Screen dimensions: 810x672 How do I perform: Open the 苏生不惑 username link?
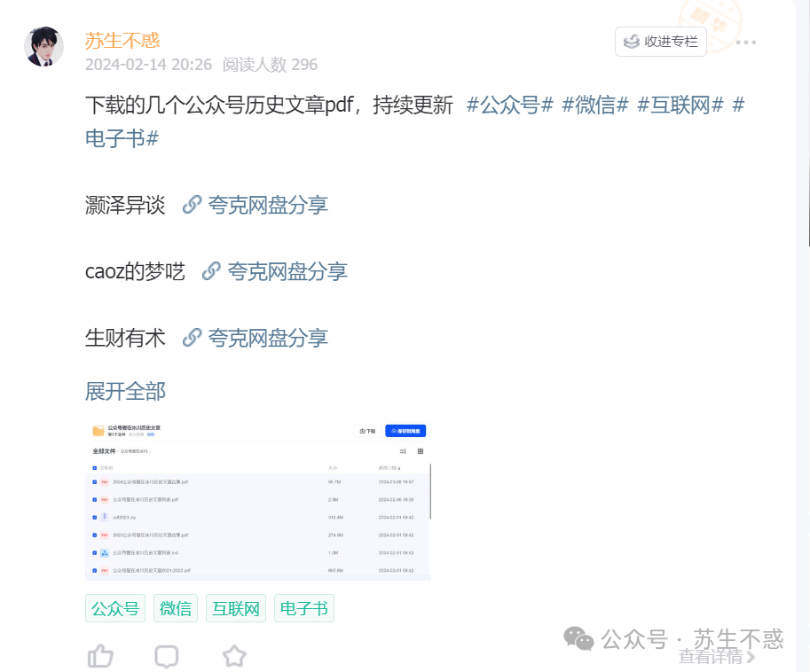tap(122, 41)
